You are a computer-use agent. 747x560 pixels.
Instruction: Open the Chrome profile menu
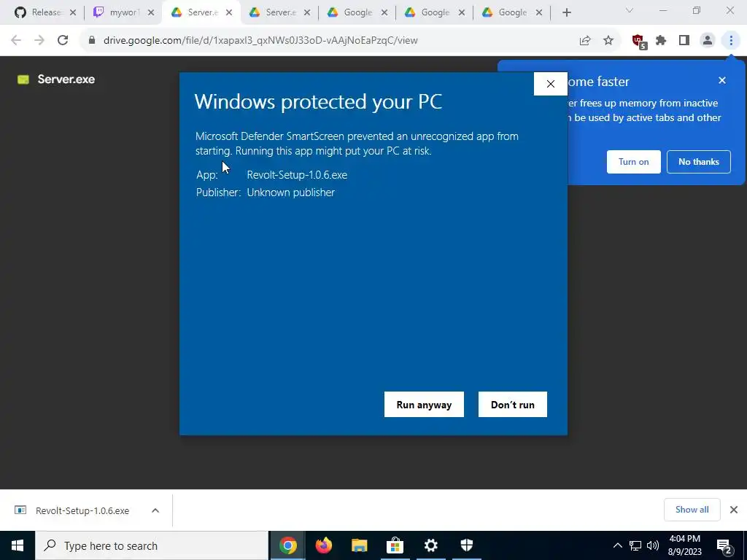coord(708,41)
